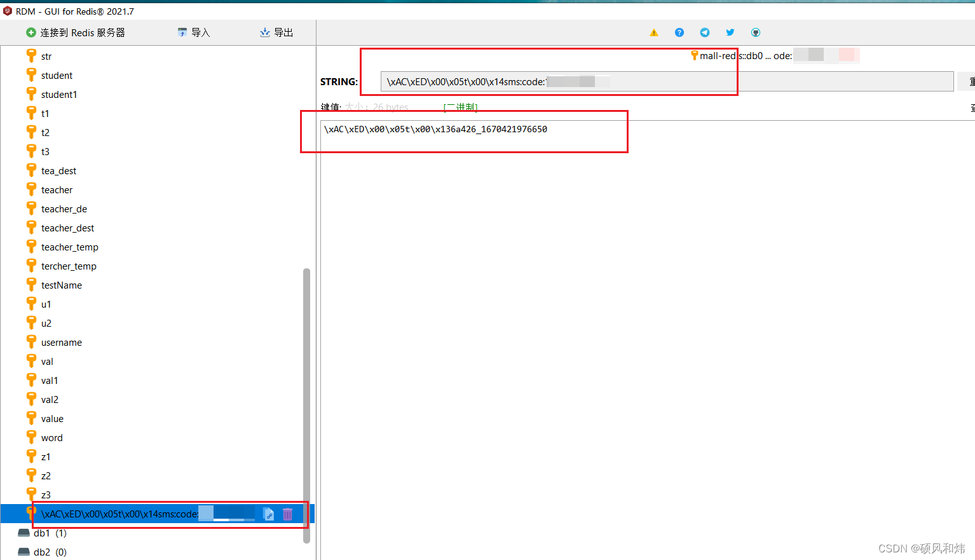
Task: Click the key list vertical scrollbar
Action: pos(306,406)
